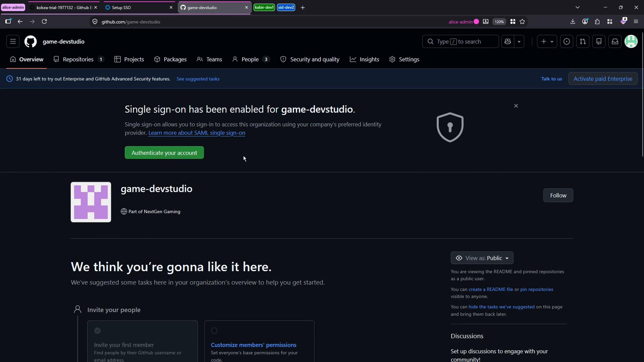Switch to the Setup SSO tab
The width and height of the screenshot is (644, 362).
point(139,7)
